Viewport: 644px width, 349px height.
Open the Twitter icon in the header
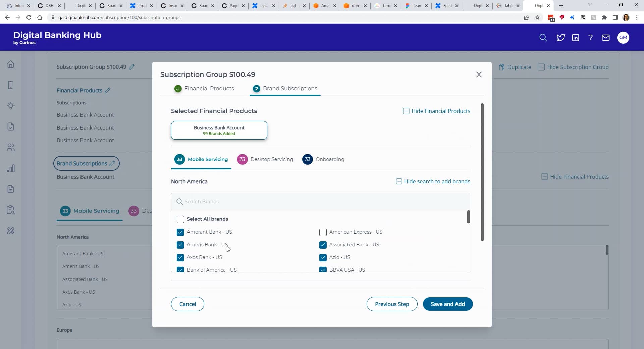(560, 38)
